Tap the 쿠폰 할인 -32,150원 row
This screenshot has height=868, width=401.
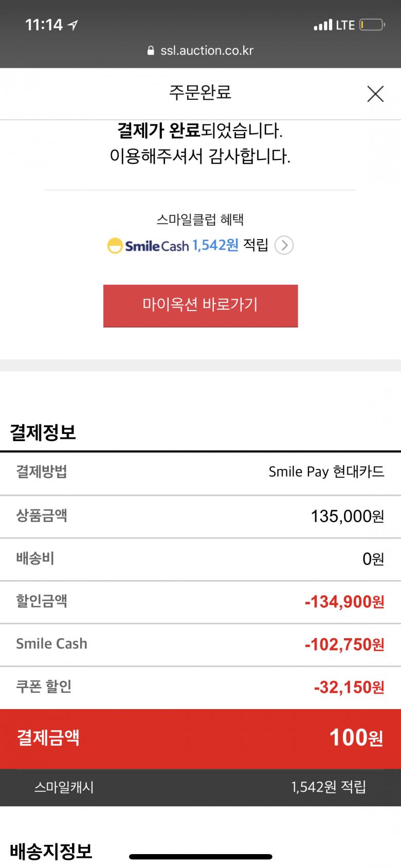(x=200, y=687)
